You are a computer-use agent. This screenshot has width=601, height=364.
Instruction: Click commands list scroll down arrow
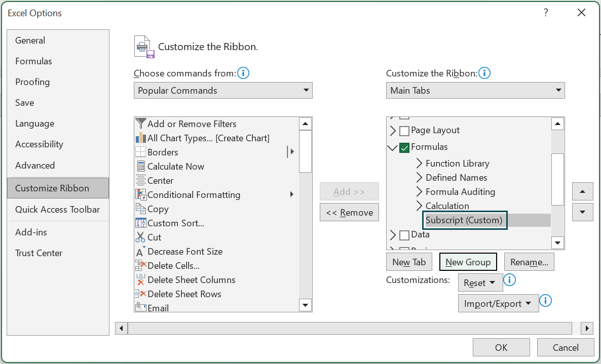click(x=305, y=305)
